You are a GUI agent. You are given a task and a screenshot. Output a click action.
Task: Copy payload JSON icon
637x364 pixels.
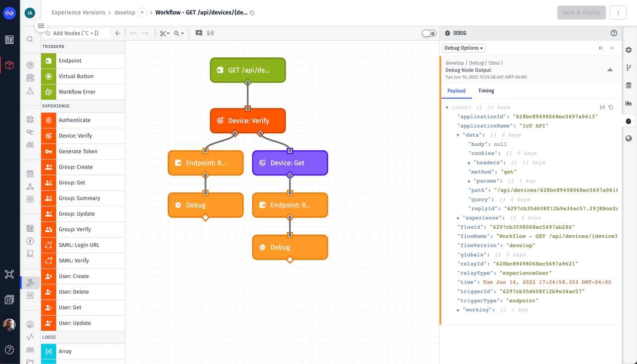click(x=611, y=107)
